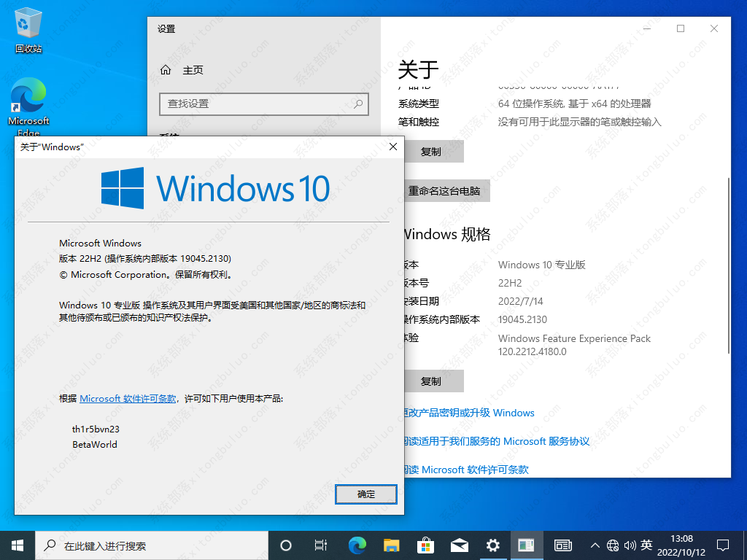Open Settings gear from the taskbar
Image resolution: width=747 pixels, height=560 pixels.
click(492, 545)
